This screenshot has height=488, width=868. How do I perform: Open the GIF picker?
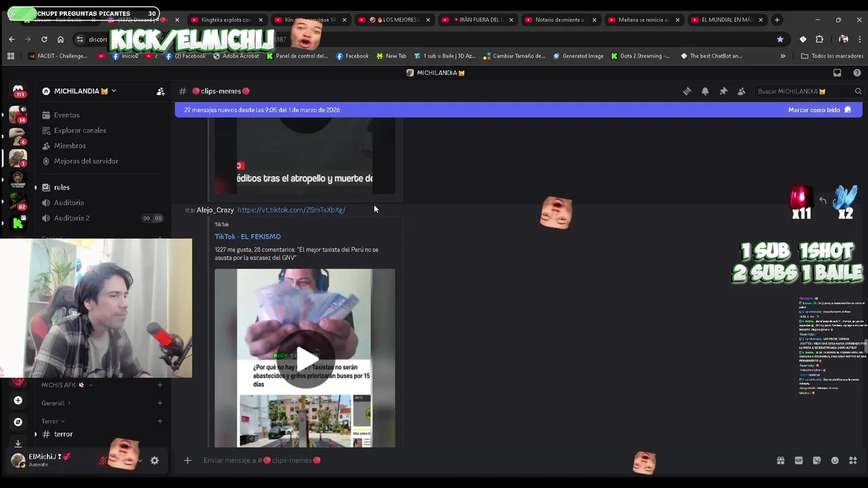[799, 460]
